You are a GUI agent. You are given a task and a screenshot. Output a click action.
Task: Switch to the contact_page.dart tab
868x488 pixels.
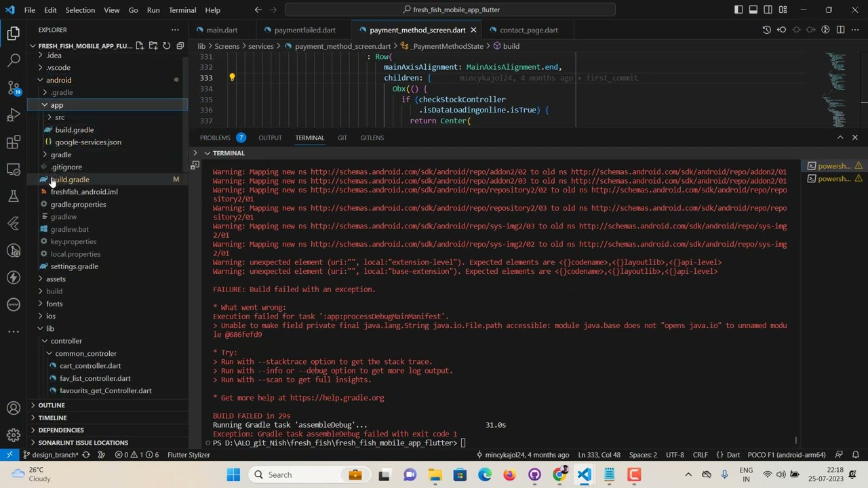click(528, 30)
